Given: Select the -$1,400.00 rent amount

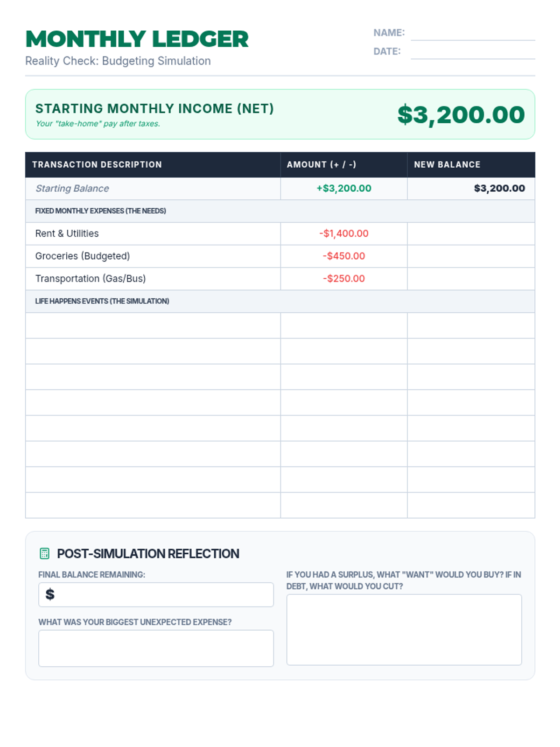Looking at the screenshot, I should coord(343,233).
